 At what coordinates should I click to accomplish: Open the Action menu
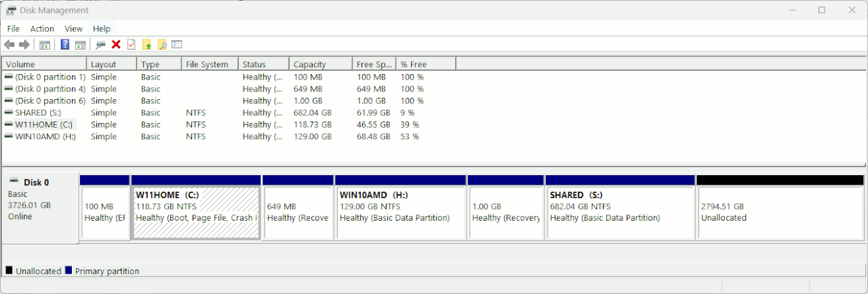pos(42,29)
